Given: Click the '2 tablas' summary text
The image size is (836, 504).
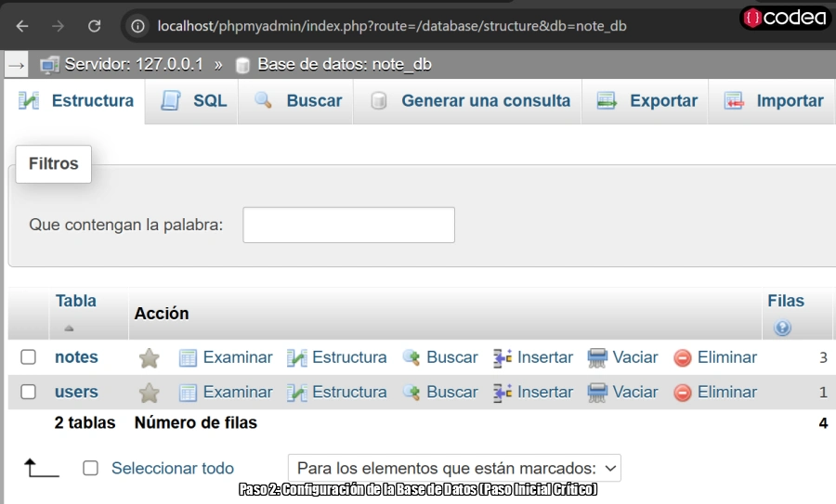Looking at the screenshot, I should pyautogui.click(x=85, y=422).
